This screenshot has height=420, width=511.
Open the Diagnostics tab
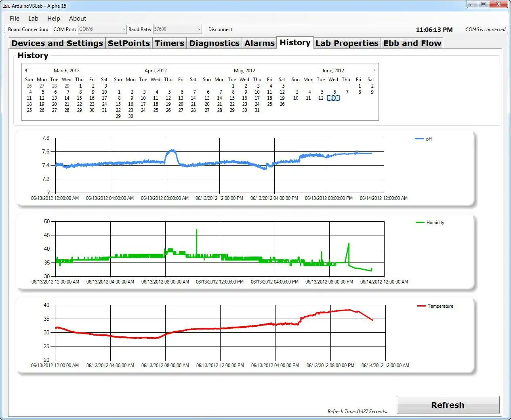(x=214, y=43)
